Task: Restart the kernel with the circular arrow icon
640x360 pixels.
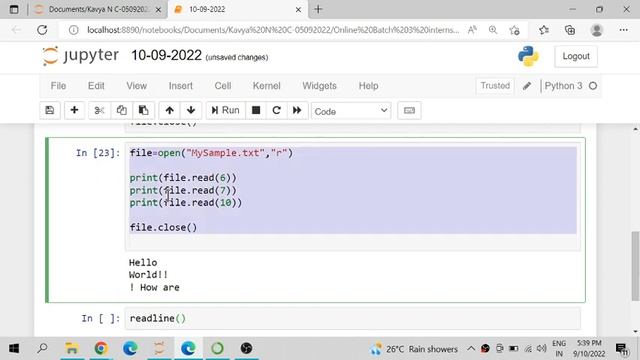Action: tap(276, 110)
